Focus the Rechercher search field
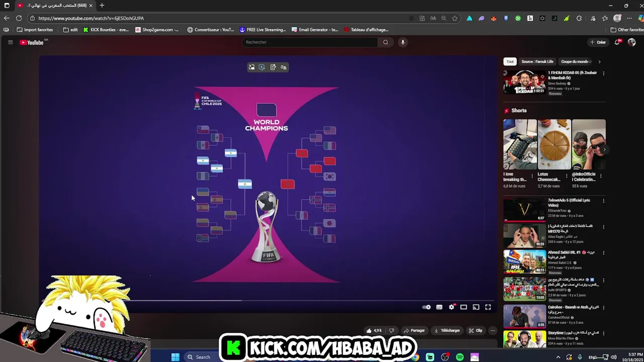This screenshot has width=644, height=362. (x=309, y=42)
